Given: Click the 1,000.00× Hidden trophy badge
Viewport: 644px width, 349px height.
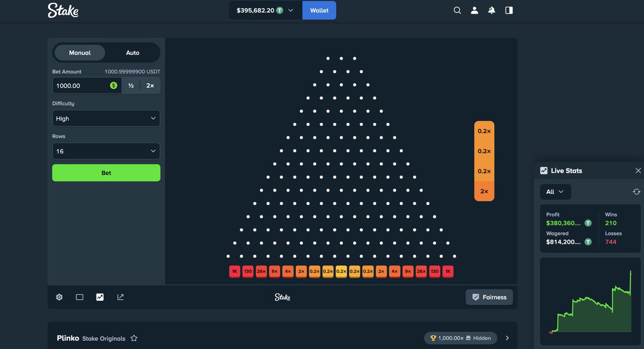Looking at the screenshot, I should click(x=460, y=338).
